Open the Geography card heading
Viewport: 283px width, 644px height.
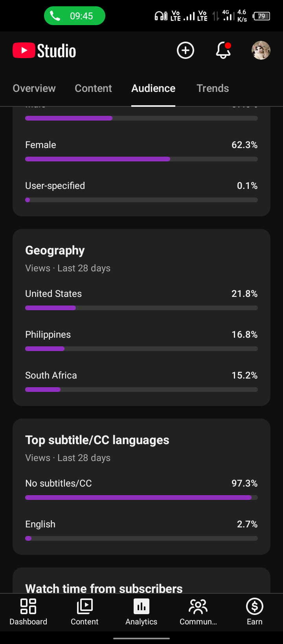pyautogui.click(x=55, y=251)
